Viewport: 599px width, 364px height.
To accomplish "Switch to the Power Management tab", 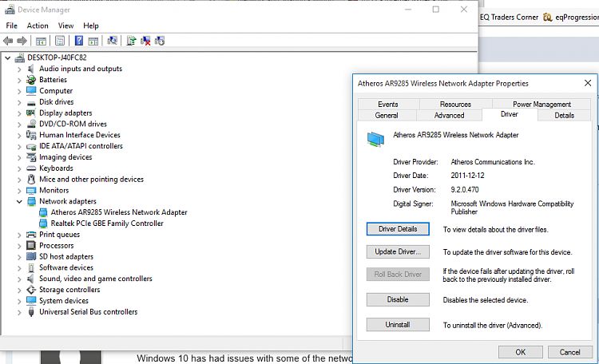I will point(541,105).
